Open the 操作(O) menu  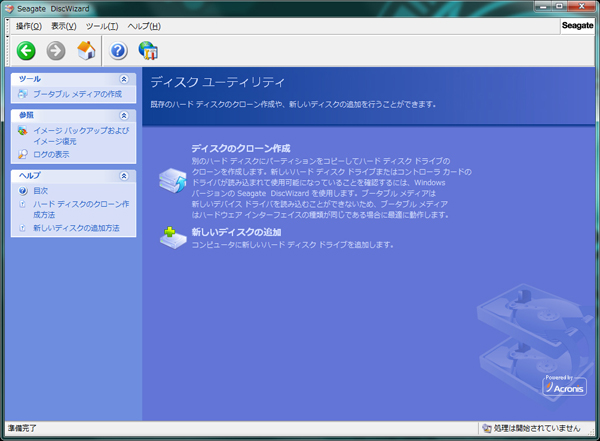coord(29,26)
